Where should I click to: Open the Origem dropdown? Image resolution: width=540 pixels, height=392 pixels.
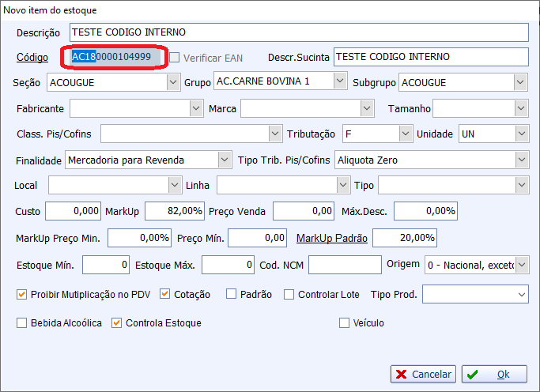point(522,264)
